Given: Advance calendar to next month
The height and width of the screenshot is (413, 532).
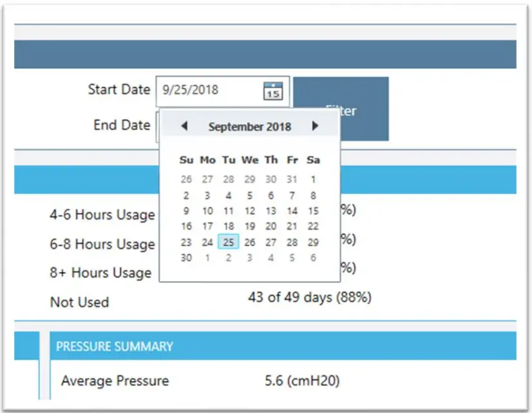Looking at the screenshot, I should pos(315,126).
